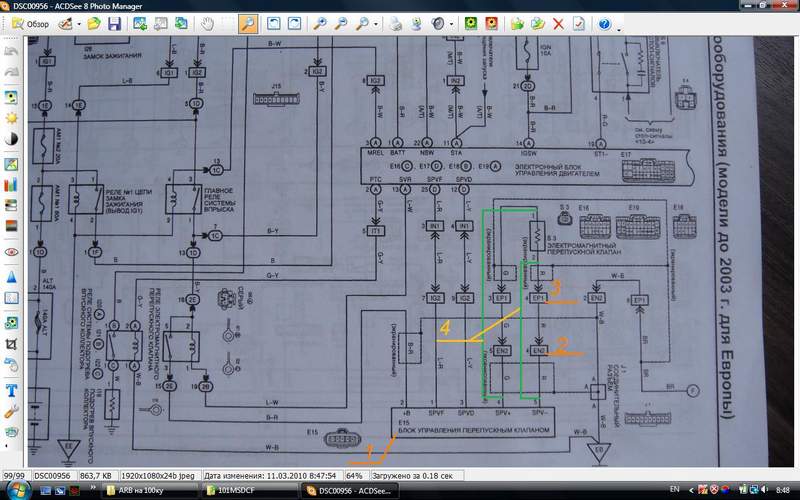
Task: Print the image with printer icon
Action: (395, 24)
